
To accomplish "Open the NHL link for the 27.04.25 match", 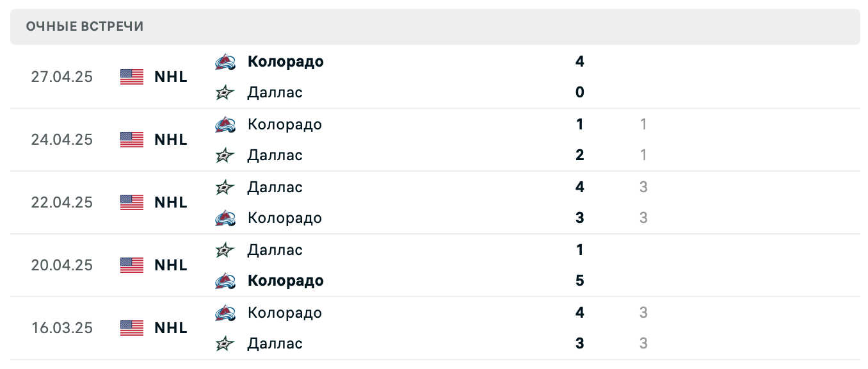I will coord(170,77).
